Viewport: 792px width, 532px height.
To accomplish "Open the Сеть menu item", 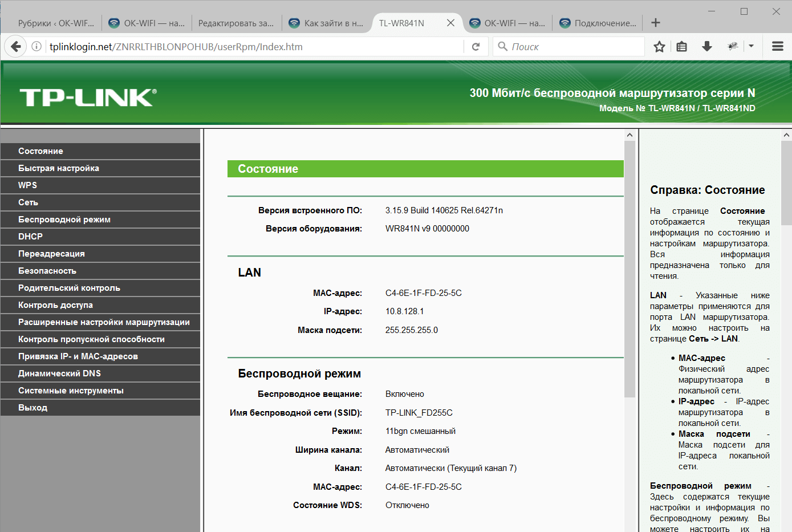I will point(100,202).
